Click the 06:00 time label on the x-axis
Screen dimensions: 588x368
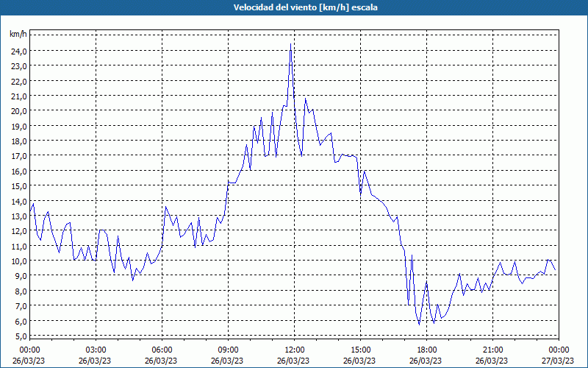click(x=162, y=350)
